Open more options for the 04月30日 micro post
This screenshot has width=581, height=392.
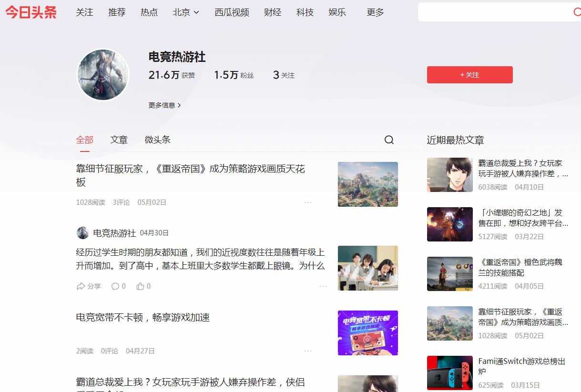point(323,286)
